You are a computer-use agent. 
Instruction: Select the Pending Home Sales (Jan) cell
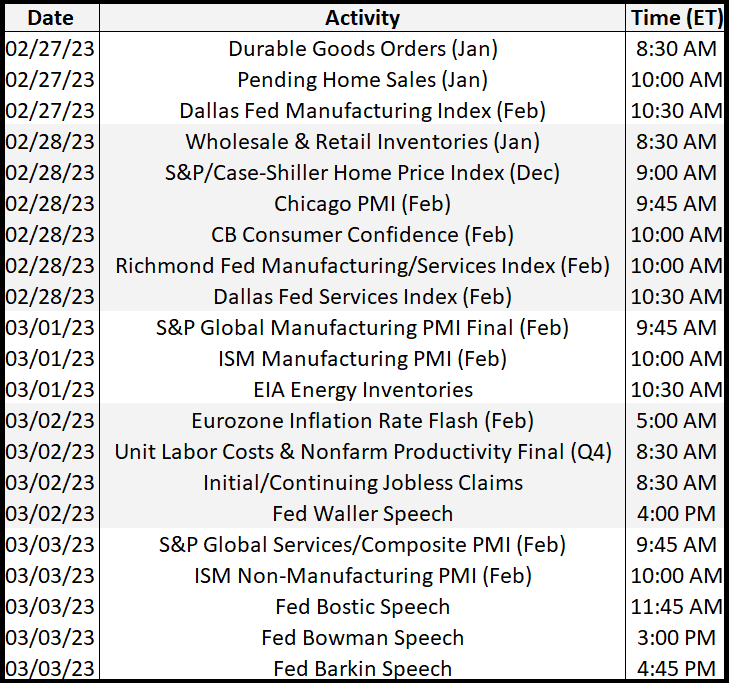pyautogui.click(x=363, y=80)
